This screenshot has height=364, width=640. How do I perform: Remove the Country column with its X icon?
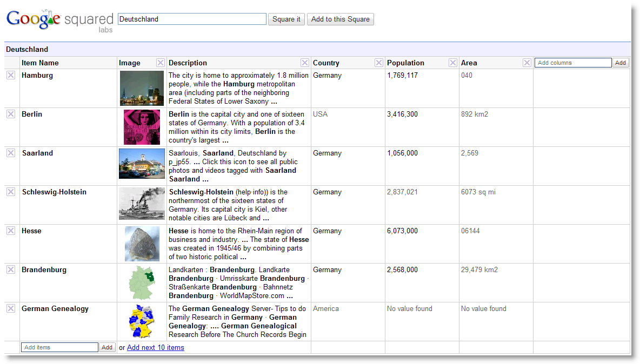(x=379, y=63)
